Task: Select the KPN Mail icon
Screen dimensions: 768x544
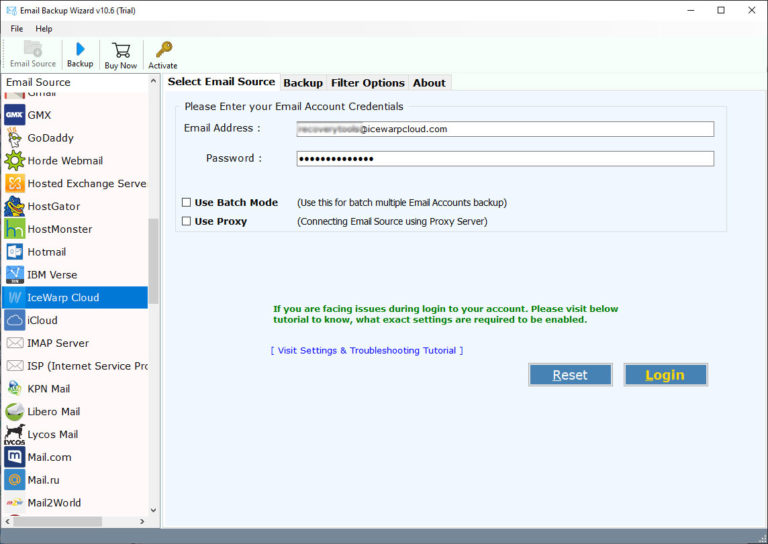Action: pos(15,388)
